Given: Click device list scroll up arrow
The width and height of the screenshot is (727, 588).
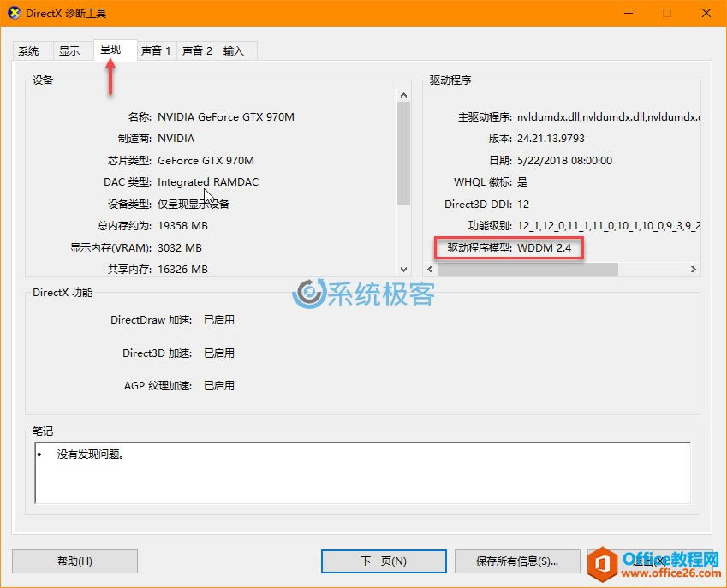Looking at the screenshot, I should [403, 95].
